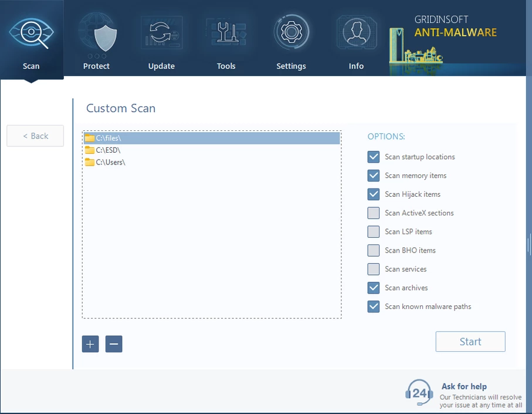Select the C:\ESD\ folder entry

pyautogui.click(x=108, y=150)
